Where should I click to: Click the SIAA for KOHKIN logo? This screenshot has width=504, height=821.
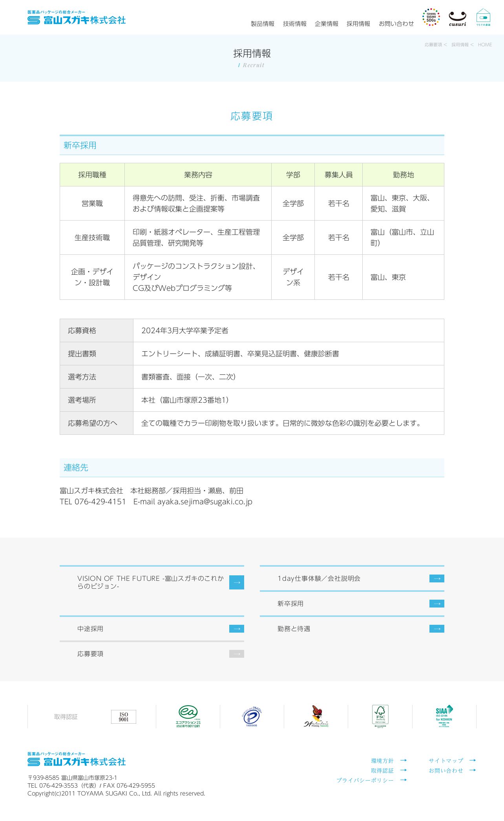click(x=444, y=716)
